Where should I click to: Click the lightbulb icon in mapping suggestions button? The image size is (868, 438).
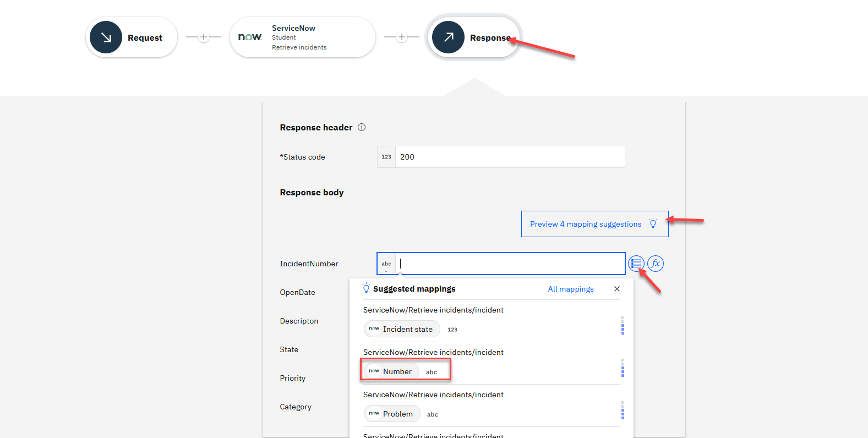653,223
